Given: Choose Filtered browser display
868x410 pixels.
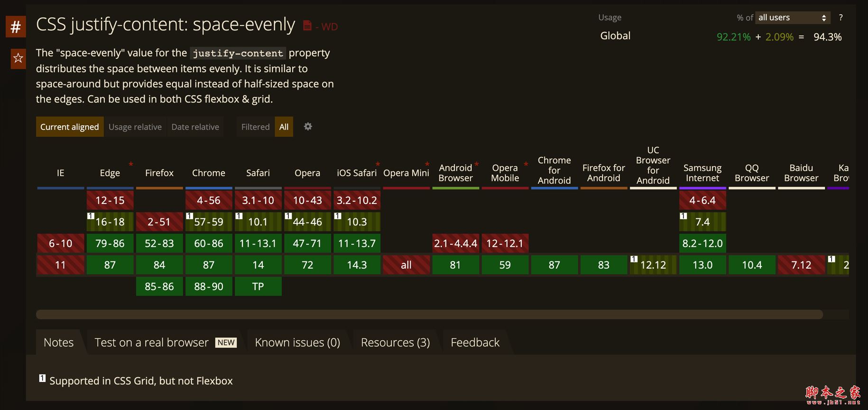Looking at the screenshot, I should tap(255, 127).
